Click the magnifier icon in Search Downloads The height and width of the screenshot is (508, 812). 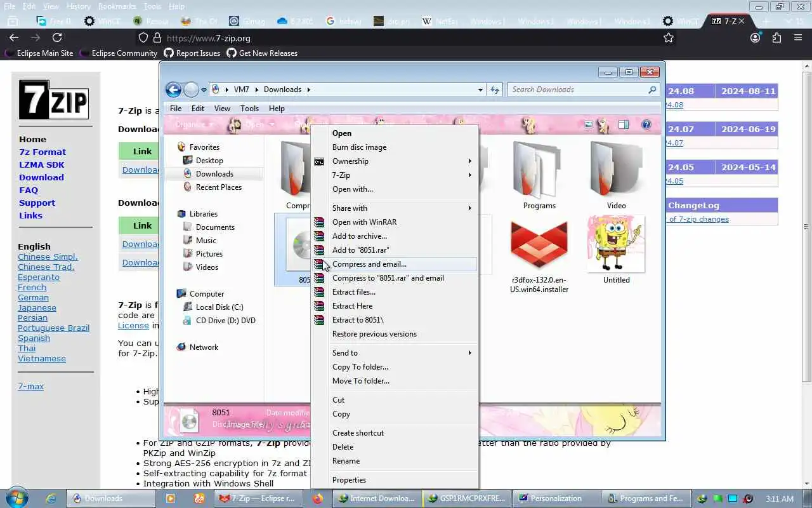click(652, 90)
